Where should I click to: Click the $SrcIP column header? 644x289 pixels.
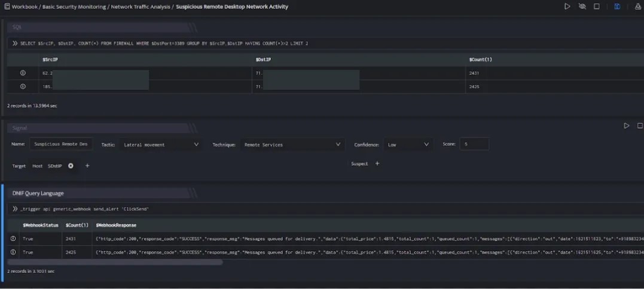(50, 60)
